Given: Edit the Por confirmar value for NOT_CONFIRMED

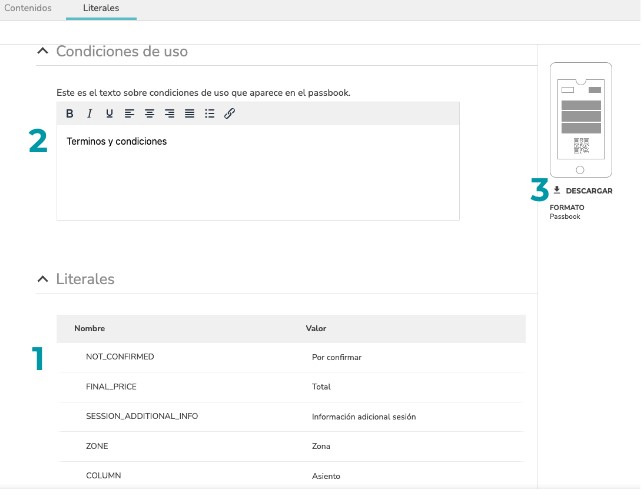Looking at the screenshot, I should (337, 357).
